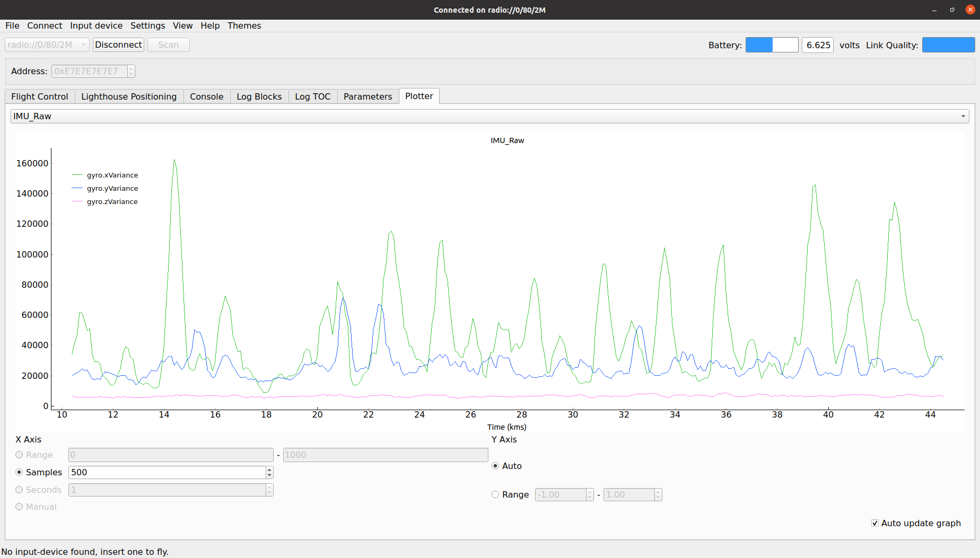Open the radio://0/80/2M interface dropdown

pyautogui.click(x=47, y=45)
